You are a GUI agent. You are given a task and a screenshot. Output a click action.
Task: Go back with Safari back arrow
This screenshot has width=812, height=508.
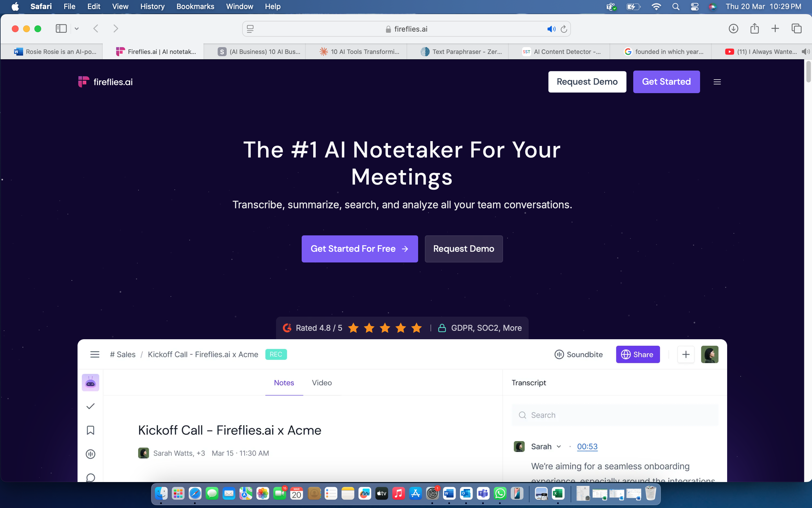(96, 29)
